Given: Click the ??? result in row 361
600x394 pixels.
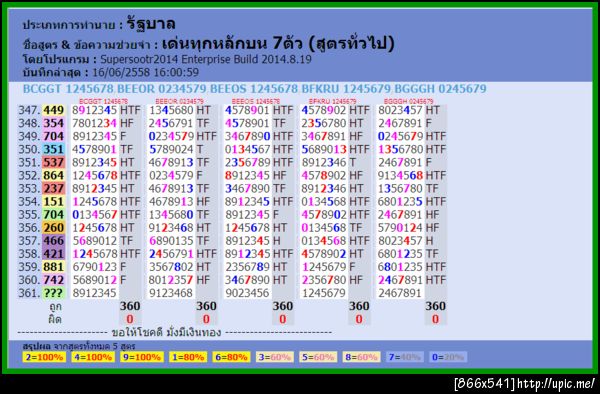Looking at the screenshot, I should click(x=53, y=293).
